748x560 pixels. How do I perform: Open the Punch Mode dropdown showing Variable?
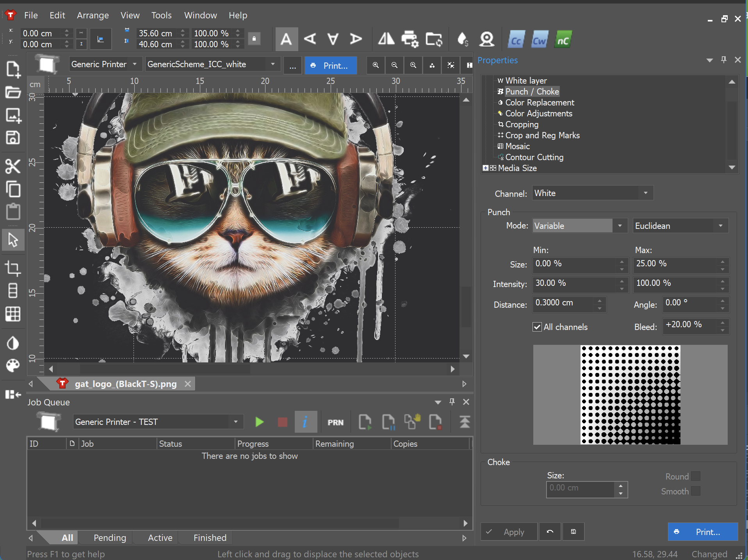click(579, 226)
